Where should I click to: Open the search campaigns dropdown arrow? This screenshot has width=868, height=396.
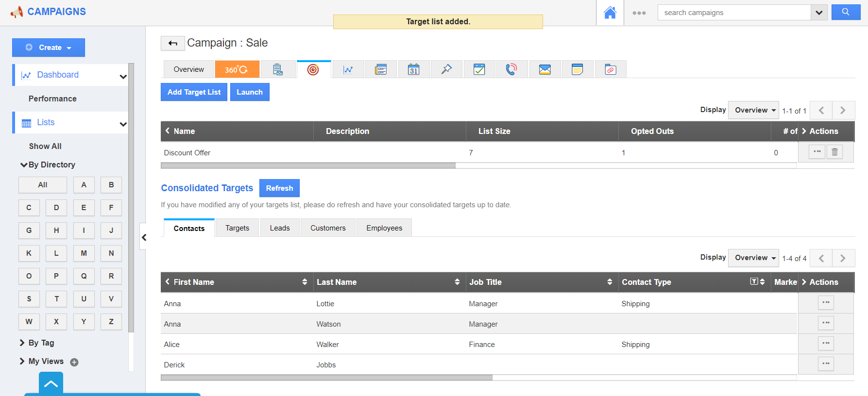click(819, 13)
